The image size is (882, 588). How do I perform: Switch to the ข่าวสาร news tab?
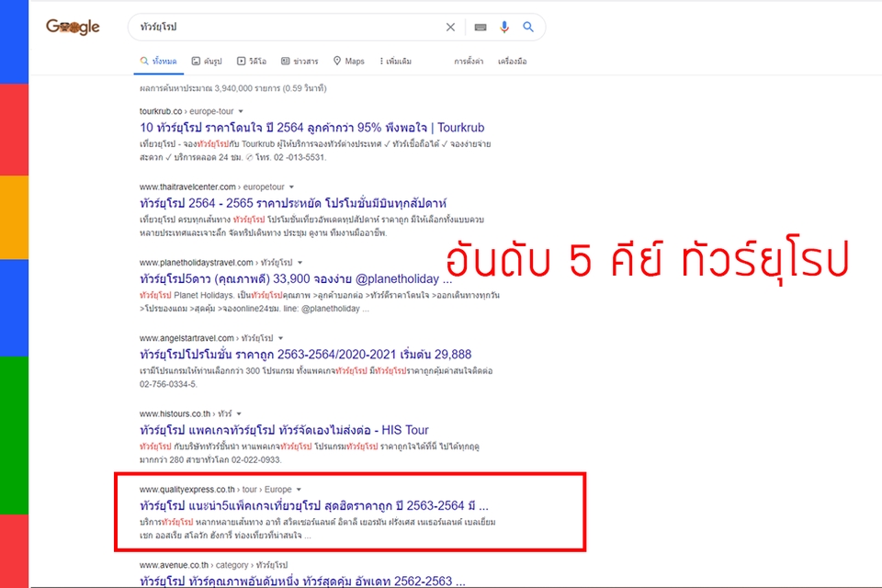click(x=300, y=62)
